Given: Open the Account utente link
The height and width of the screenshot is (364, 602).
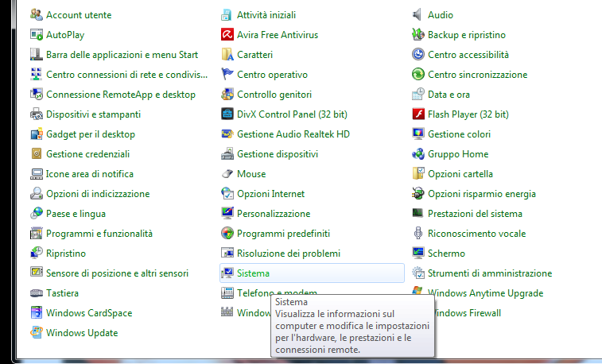Looking at the screenshot, I should click(x=79, y=15).
